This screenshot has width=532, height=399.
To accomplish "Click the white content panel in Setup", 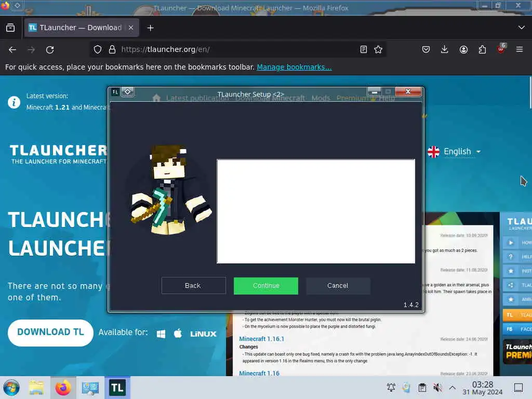I will (x=316, y=211).
